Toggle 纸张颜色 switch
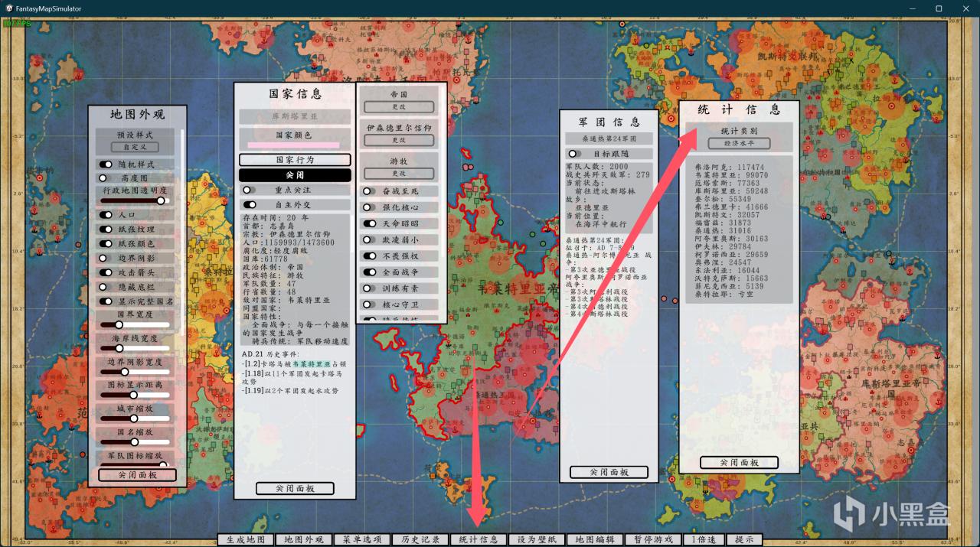Image resolution: width=980 pixels, height=547 pixels. (x=106, y=243)
